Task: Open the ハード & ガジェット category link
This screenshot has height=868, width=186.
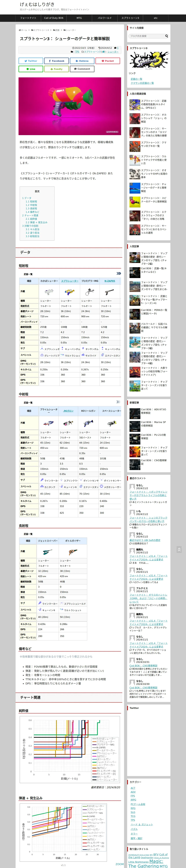Action: coord(142,825)
